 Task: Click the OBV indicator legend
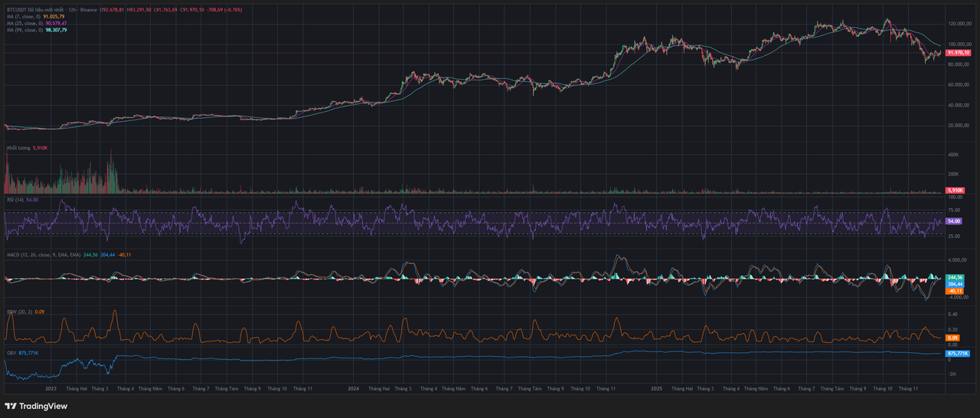11,353
